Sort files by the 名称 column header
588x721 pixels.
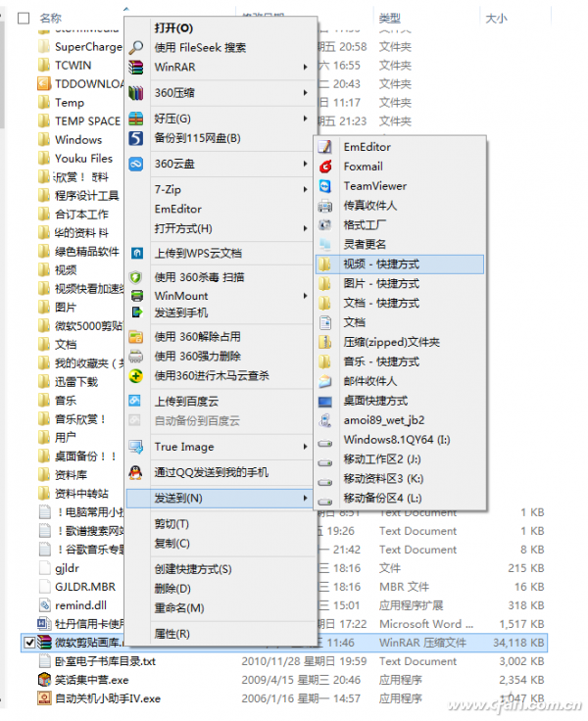coord(51,19)
